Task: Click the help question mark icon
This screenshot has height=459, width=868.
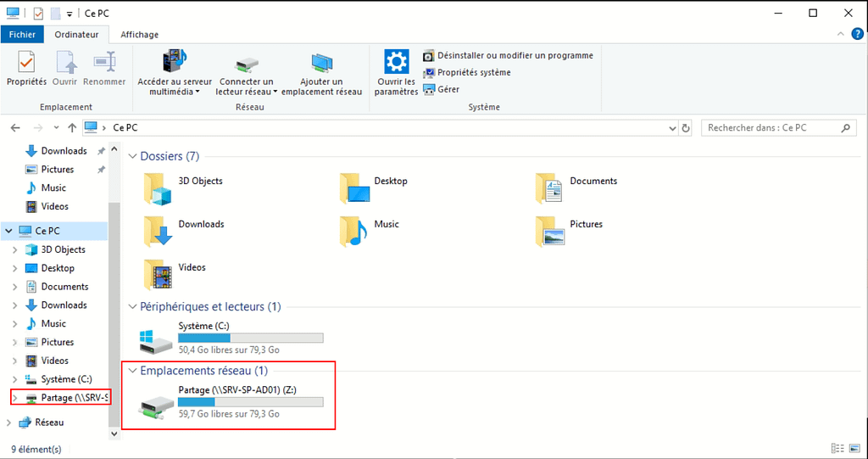Action: pyautogui.click(x=858, y=35)
